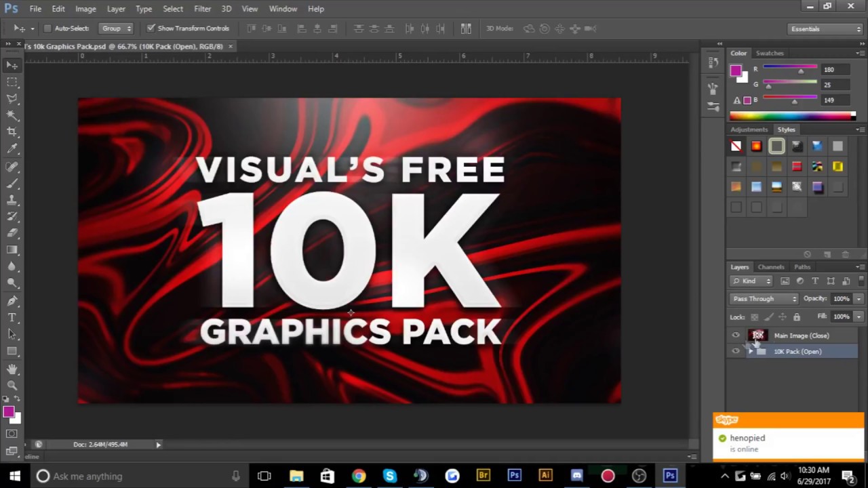868x488 pixels.
Task: Click the Opacity 100% value field
Action: 841,299
